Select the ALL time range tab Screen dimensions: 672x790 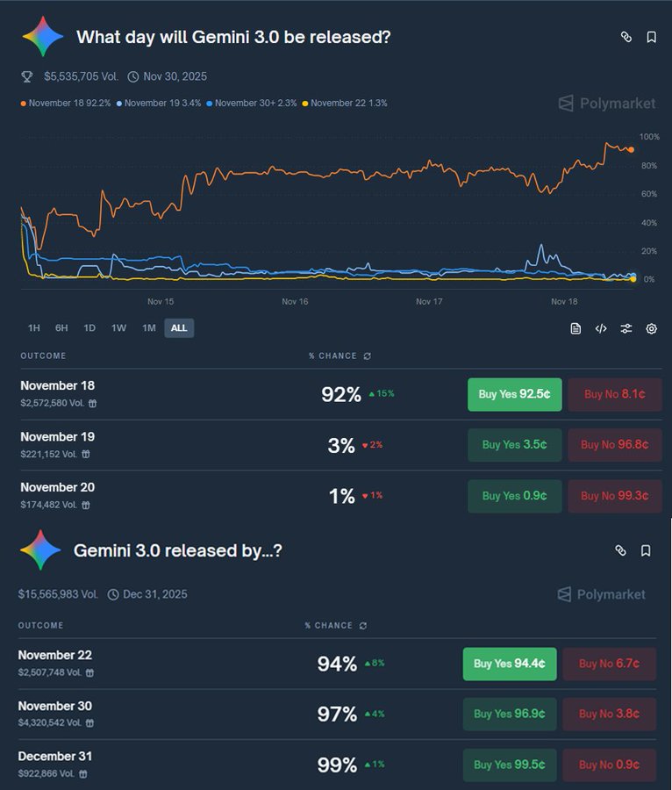tap(179, 328)
